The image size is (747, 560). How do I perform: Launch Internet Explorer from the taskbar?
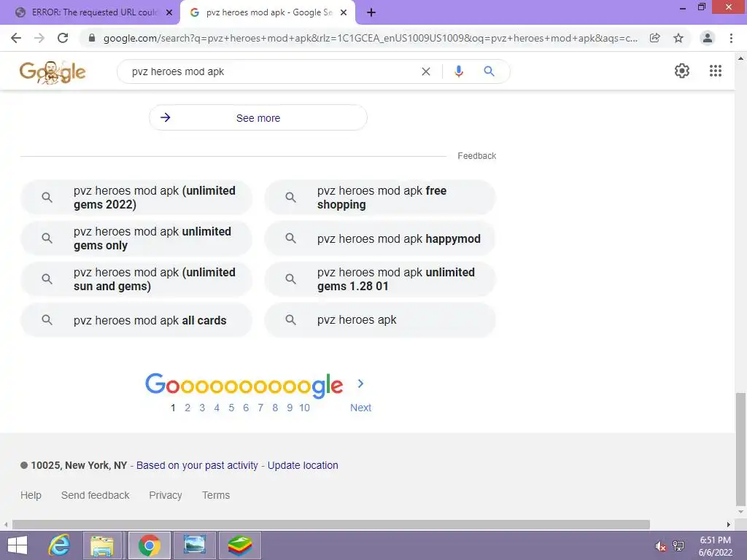point(59,545)
